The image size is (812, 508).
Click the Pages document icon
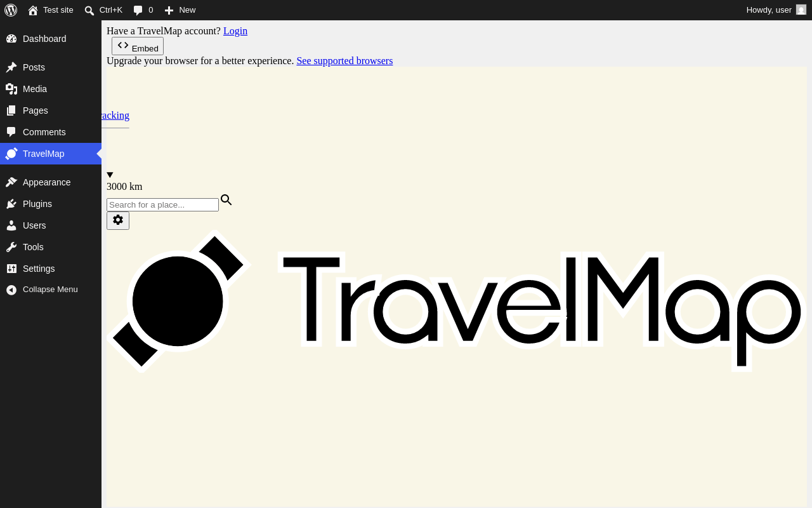(11, 110)
